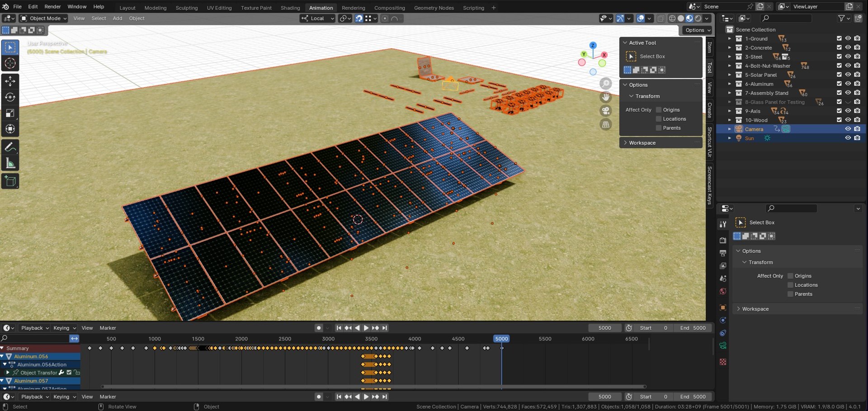Open the File menu
868x411 pixels.
pyautogui.click(x=17, y=7)
